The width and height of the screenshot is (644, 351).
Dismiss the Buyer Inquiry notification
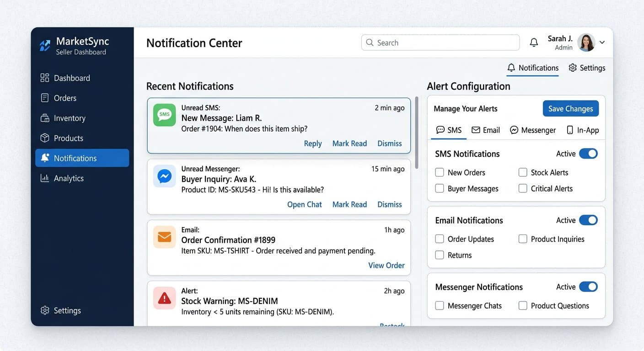(x=390, y=205)
